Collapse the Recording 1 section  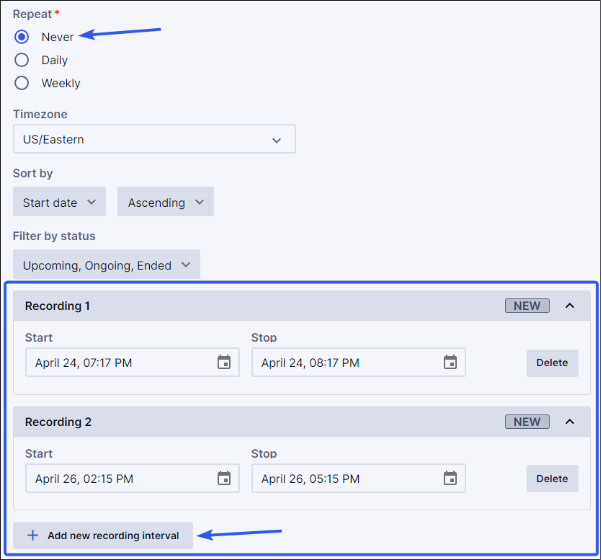point(570,306)
